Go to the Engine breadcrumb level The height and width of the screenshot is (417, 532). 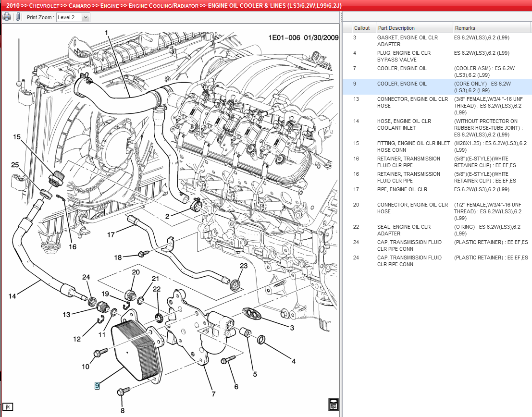[110, 6]
